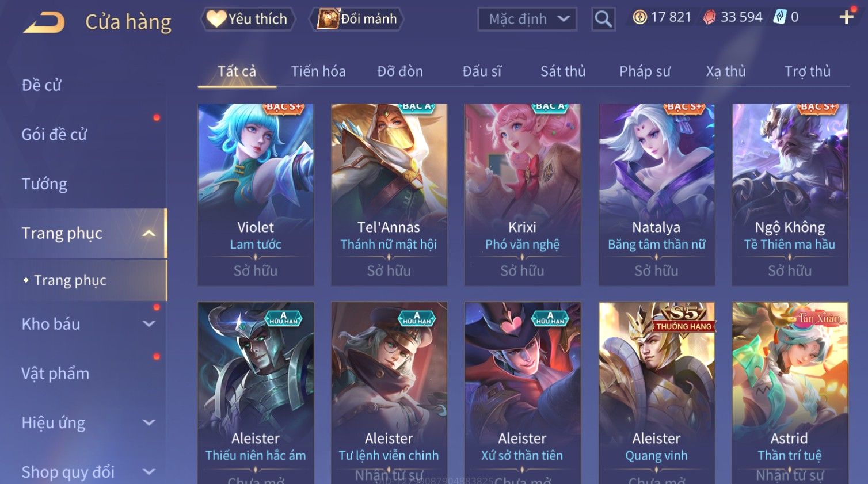
Task: Select the Aleister Quang vinh skin card
Action: [656, 392]
